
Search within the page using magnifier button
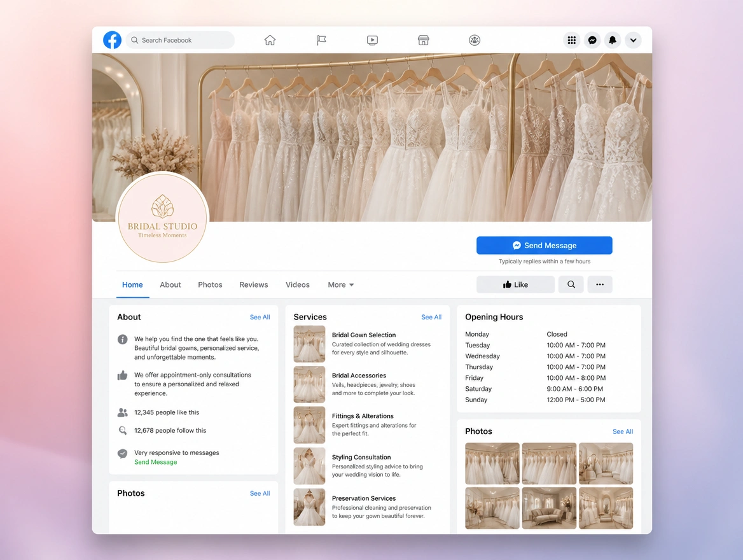click(571, 284)
